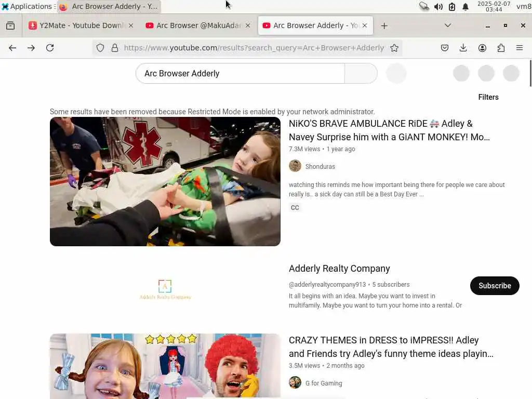Open the Adderly Realty Company channel

pyautogui.click(x=339, y=269)
